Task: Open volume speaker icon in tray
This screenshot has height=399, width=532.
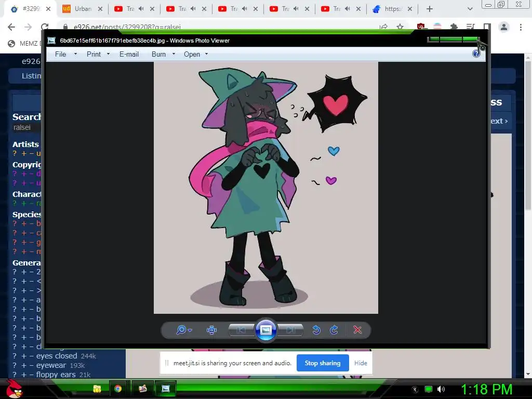Action: click(441, 389)
